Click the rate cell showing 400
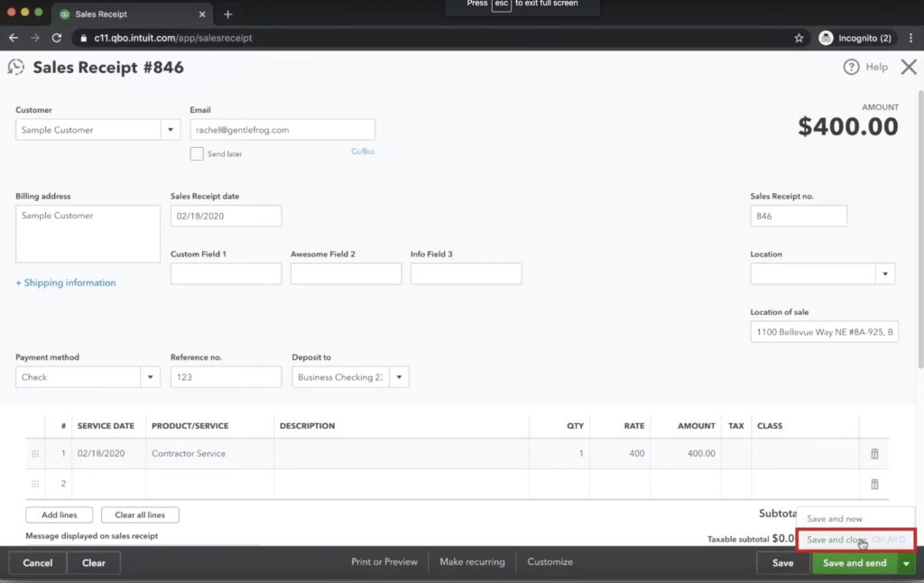Screen dimensions: 924x583 click(x=620, y=453)
